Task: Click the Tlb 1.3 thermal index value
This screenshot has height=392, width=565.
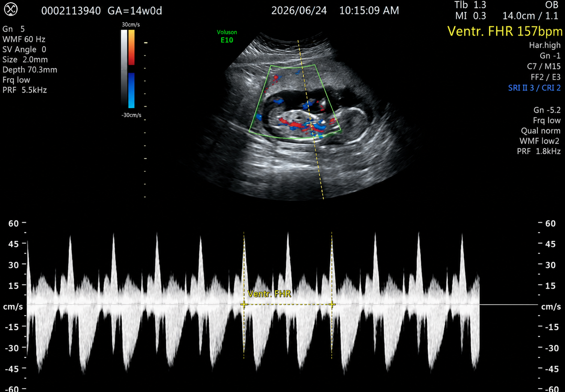Action: 470,5
